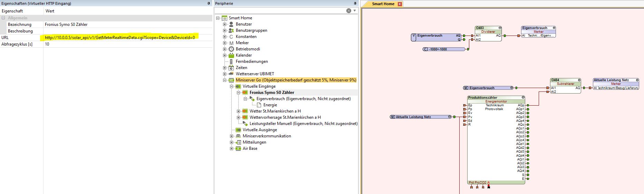Select the Produktionszähler Energiemonitor block
Viewport: 644px width, 194px height.
tap(496, 140)
